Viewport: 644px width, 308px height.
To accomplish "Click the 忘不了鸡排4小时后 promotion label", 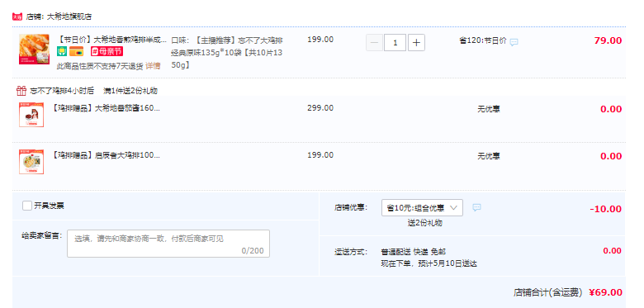I will coord(62,91).
